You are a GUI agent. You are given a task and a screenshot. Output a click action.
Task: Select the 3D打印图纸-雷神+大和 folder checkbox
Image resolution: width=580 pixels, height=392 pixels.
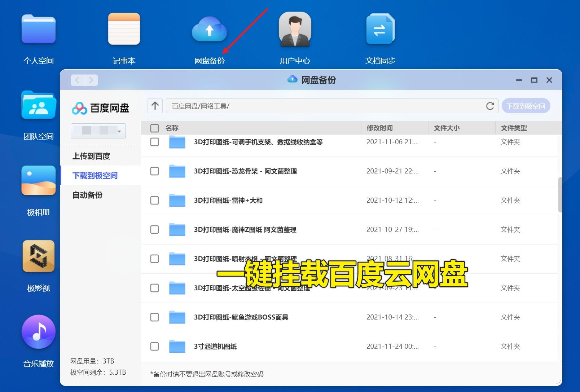coord(154,201)
